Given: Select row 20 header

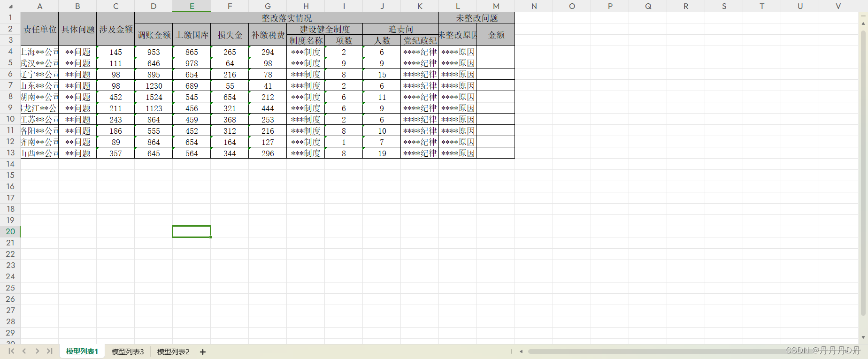Looking at the screenshot, I should pyautogui.click(x=10, y=231).
